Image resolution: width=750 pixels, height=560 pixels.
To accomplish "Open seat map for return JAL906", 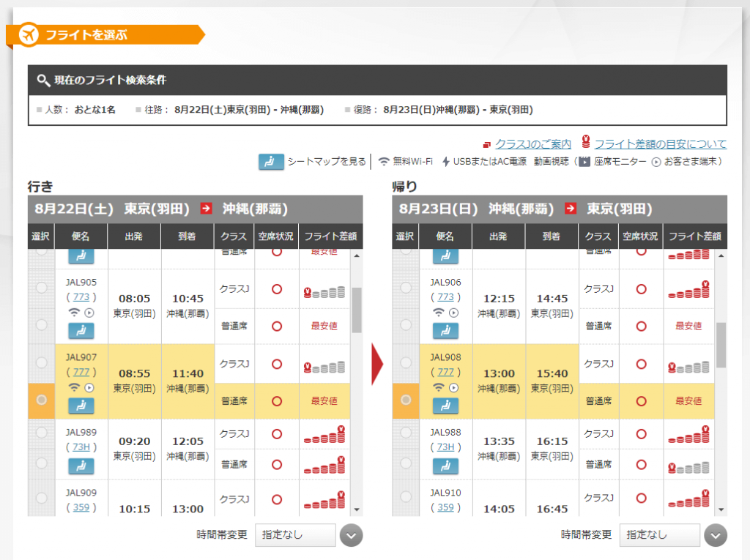I will click(445, 330).
